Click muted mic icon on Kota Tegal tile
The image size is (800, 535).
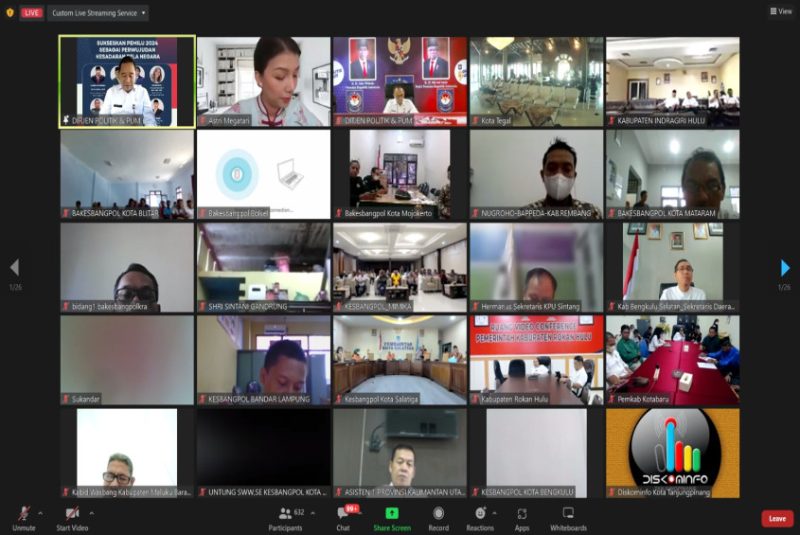tap(475, 121)
